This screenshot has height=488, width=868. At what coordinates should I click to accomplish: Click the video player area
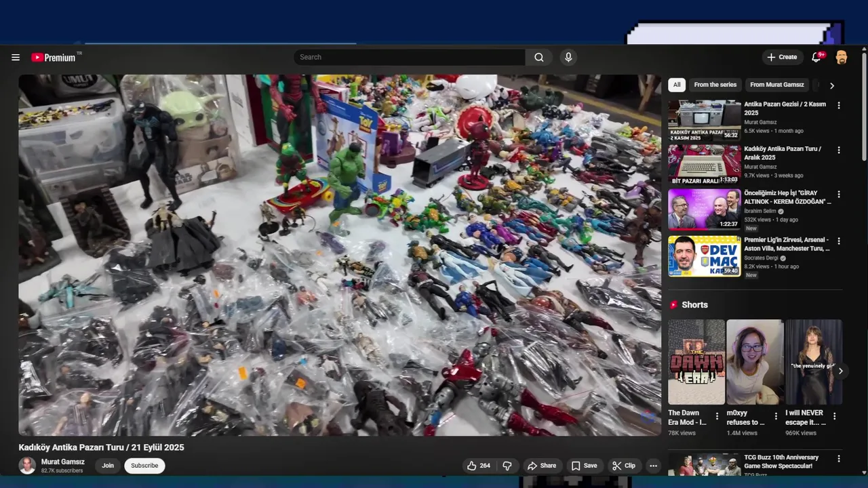pyautogui.click(x=340, y=255)
